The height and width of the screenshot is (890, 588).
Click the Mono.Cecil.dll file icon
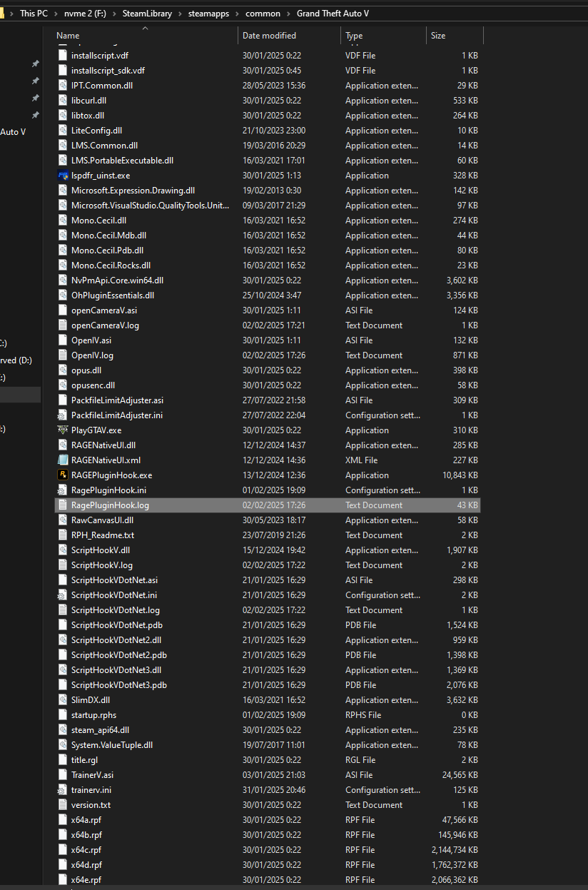63,221
